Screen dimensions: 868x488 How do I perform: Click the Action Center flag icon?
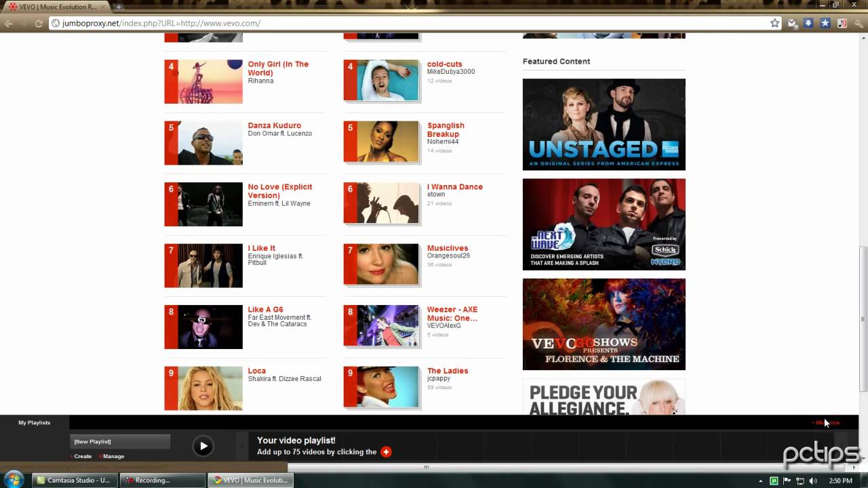(787, 481)
